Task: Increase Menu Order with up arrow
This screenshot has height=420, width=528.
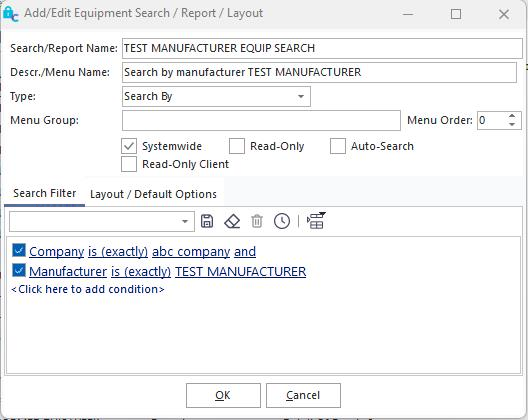Action: 512,116
